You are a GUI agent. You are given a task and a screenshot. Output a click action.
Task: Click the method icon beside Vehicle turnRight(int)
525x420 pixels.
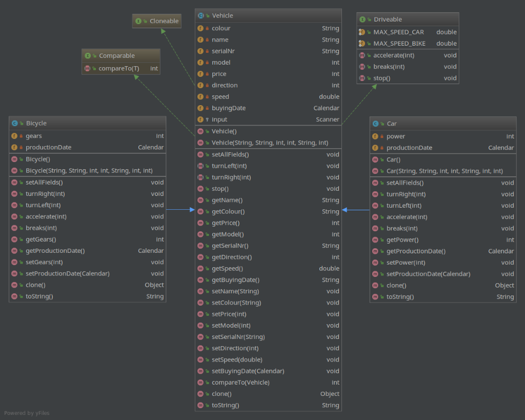pyautogui.click(x=200, y=177)
